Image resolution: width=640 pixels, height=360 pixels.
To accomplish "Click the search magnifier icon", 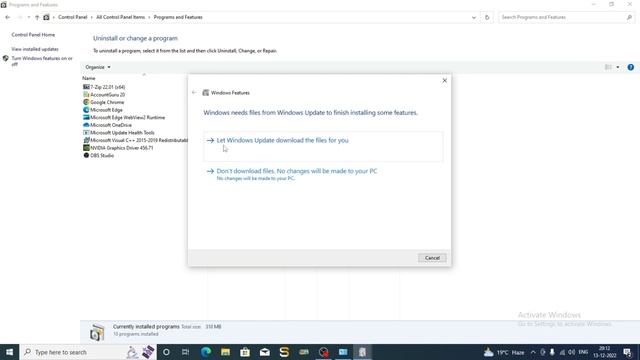I will coord(629,17).
